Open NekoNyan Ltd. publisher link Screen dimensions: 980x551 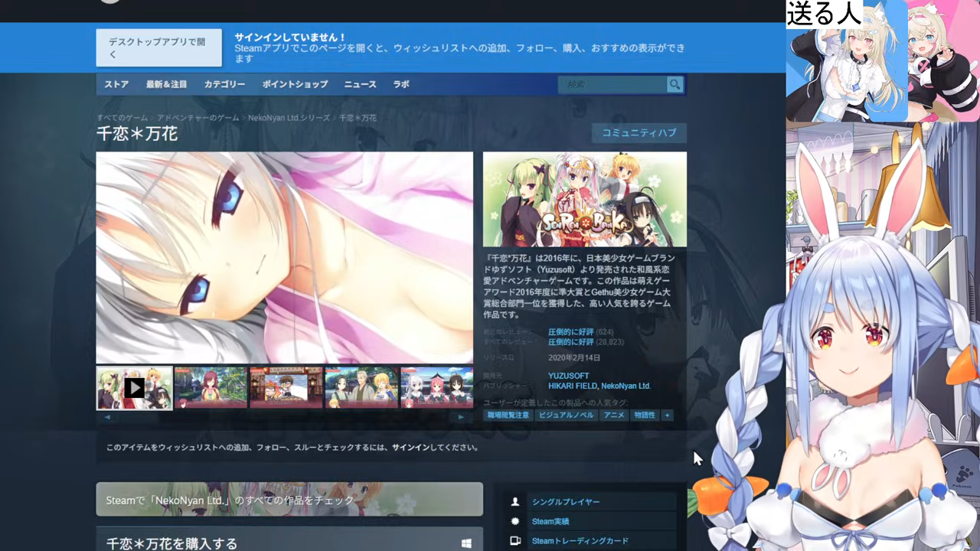pos(626,386)
